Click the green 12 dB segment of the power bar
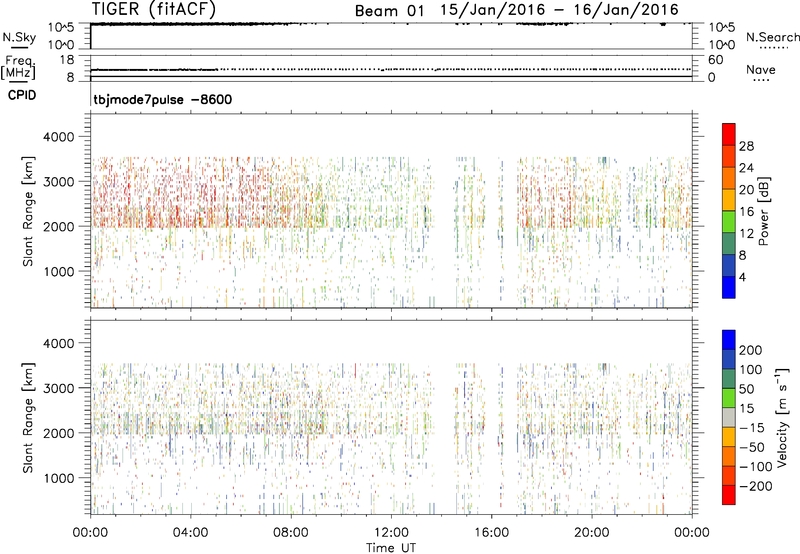 pos(729,222)
